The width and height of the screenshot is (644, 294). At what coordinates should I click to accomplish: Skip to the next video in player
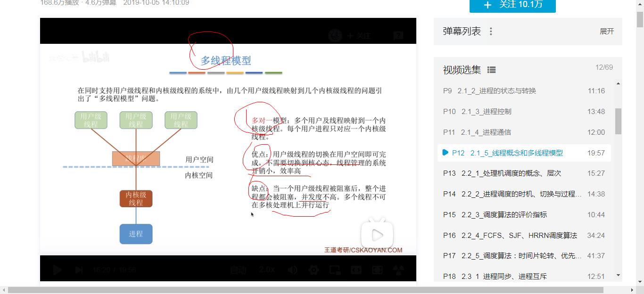(x=79, y=270)
